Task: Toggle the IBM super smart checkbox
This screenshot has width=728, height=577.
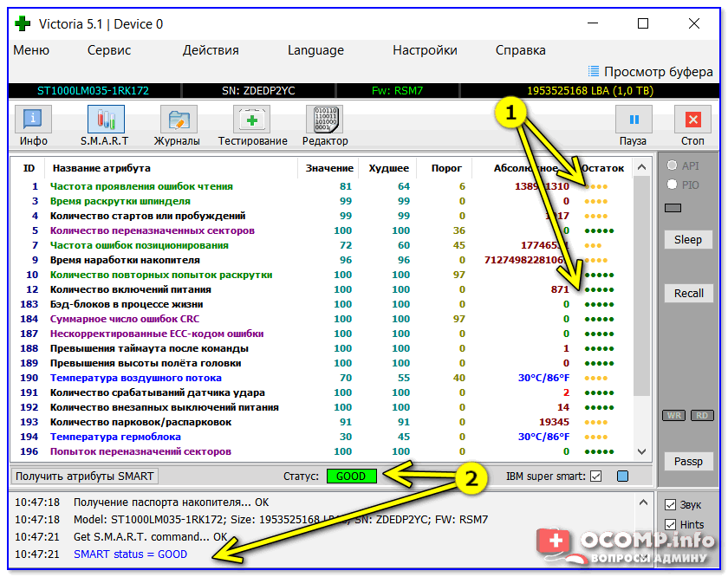Action: pos(595,476)
